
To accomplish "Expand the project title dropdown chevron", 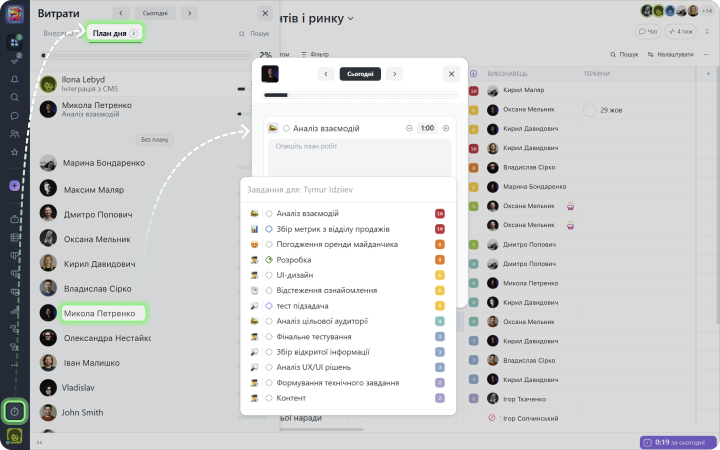I will click(x=351, y=19).
